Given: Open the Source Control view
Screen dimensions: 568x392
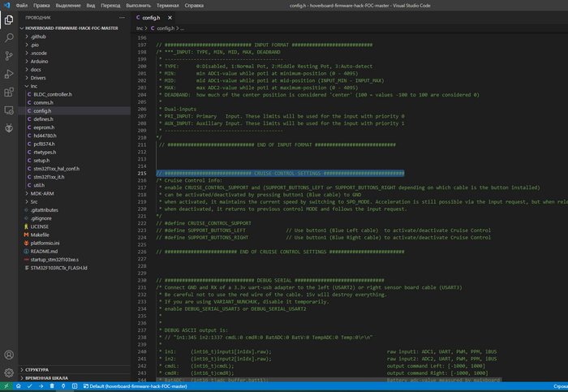Looking at the screenshot, I should (x=9, y=56).
